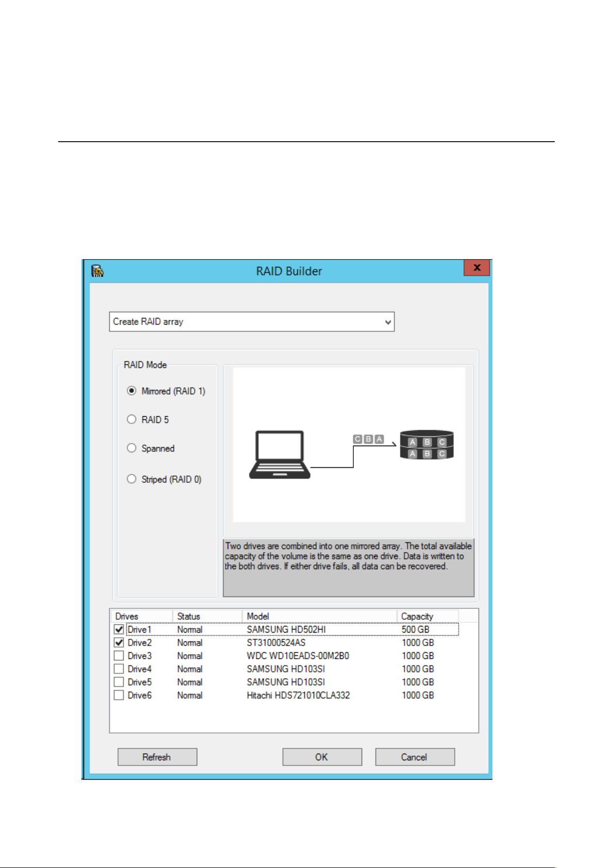Viewport: 614px width, 868px height.
Task: Open the Create RAID array dropdown
Action: coord(251,321)
